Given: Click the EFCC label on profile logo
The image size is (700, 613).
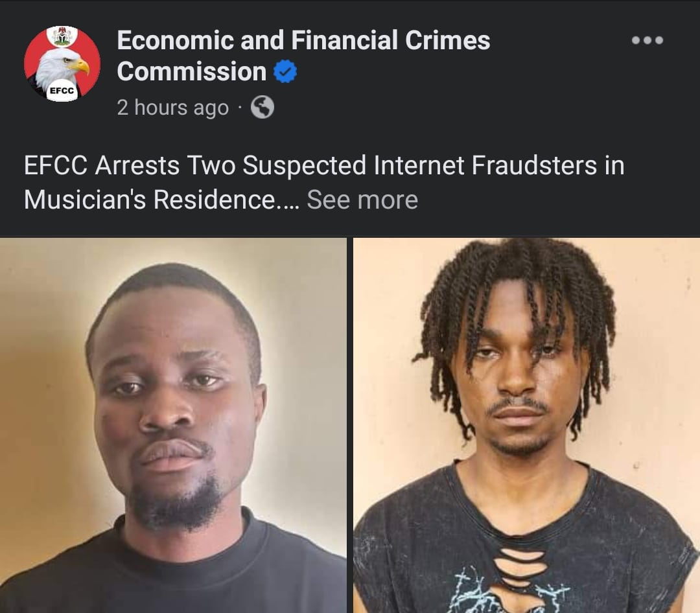Looking at the screenshot, I should click(62, 91).
